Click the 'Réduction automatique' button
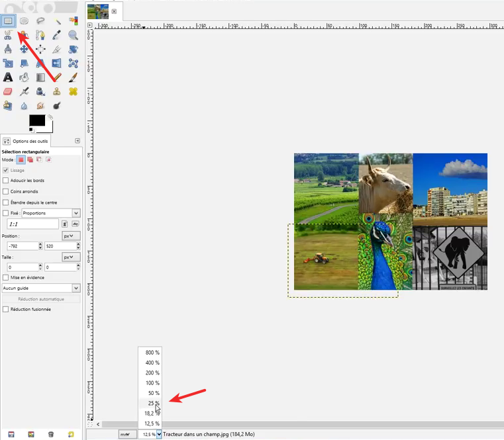 [41, 299]
